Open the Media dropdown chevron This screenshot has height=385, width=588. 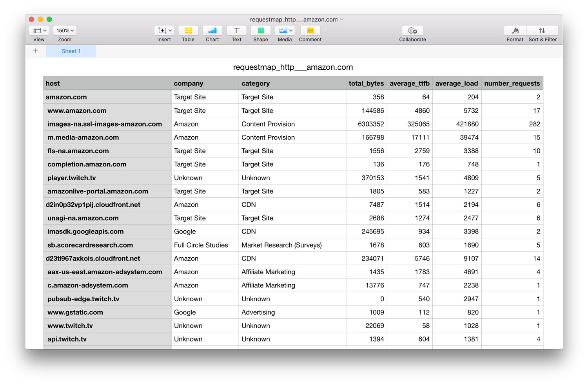(291, 31)
